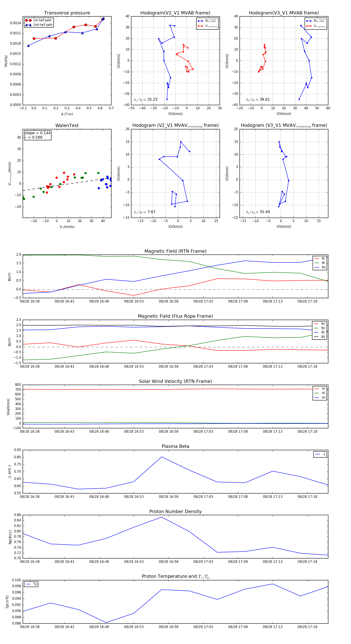351x644 pixels.
Task: Click "08/28 17:18" tick under Proton Temperature plot
Action: tap(307, 627)
